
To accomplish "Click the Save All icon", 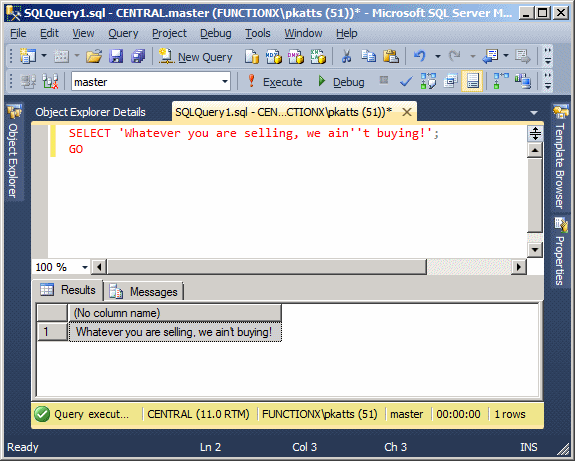I will 138,56.
